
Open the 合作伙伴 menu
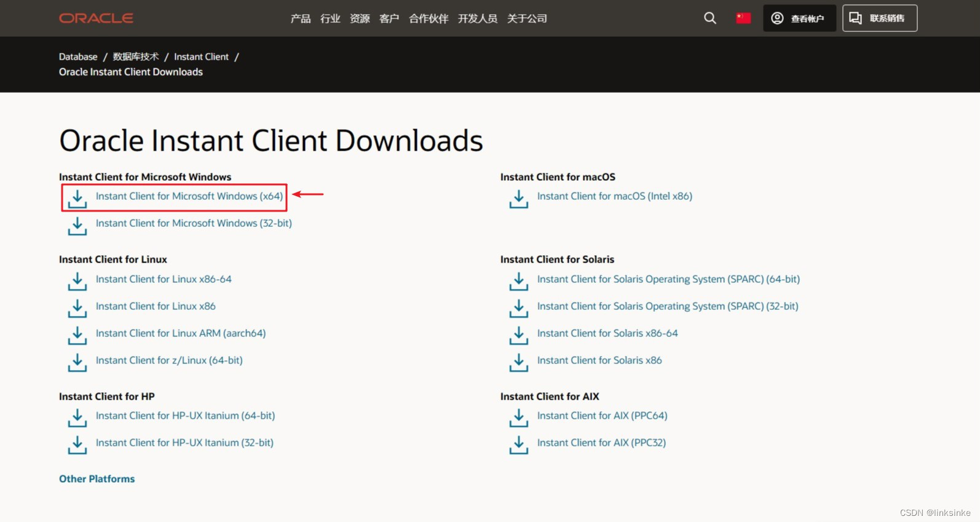(429, 18)
